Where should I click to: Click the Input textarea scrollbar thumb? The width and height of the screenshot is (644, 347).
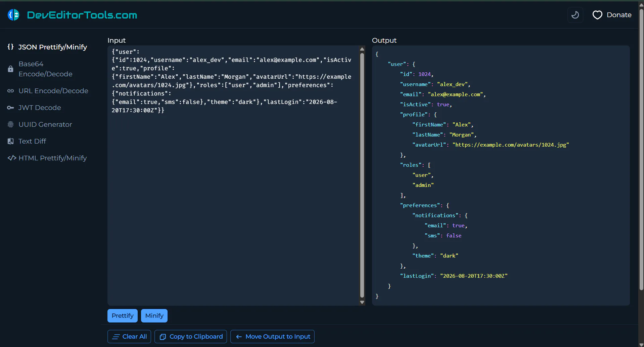(x=362, y=176)
